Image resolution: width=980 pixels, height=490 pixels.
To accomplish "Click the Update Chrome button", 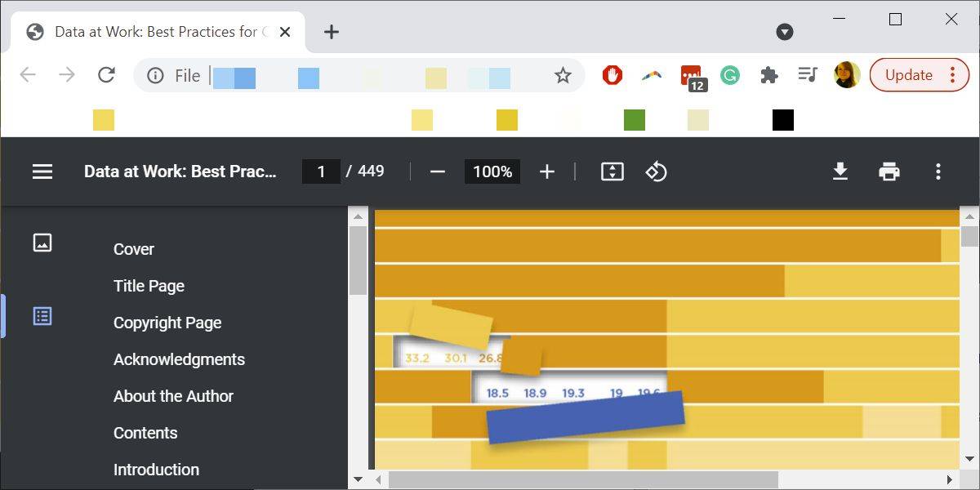I will [908, 75].
